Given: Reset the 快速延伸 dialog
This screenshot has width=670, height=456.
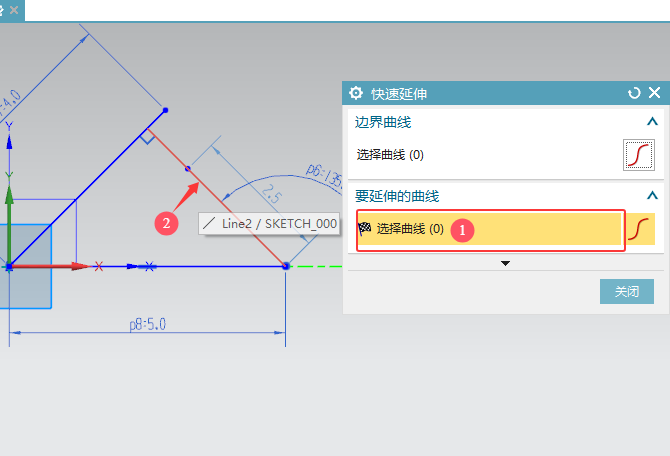Looking at the screenshot, I should point(634,93).
